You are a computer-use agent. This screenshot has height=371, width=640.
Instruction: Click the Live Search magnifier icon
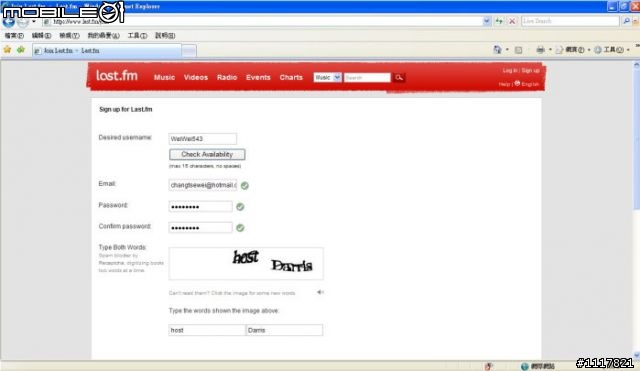(x=626, y=21)
